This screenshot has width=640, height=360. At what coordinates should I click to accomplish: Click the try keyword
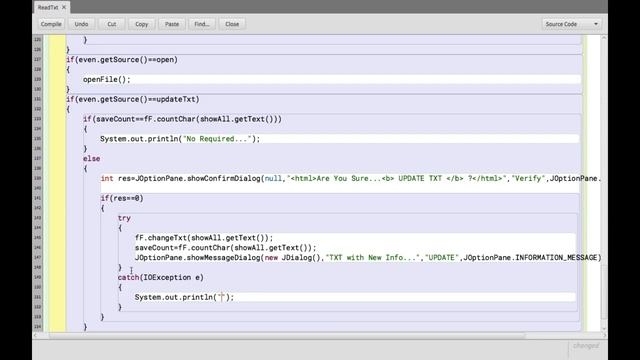[x=124, y=218]
